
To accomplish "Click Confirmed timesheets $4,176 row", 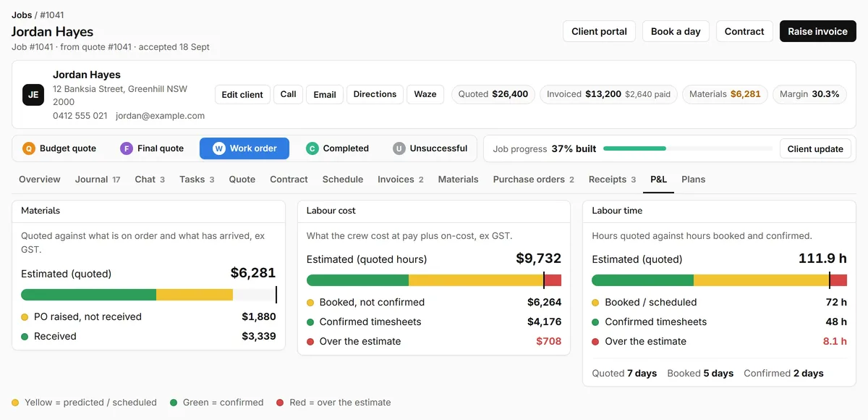I will coord(434,322).
